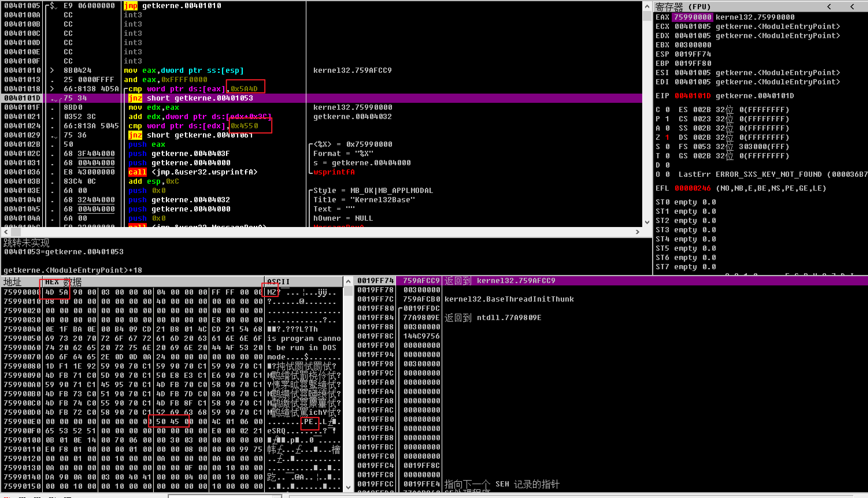Click the comment 'Title = "Kernel32Base"'
The width and height of the screenshot is (868, 498).
pyautogui.click(x=364, y=199)
